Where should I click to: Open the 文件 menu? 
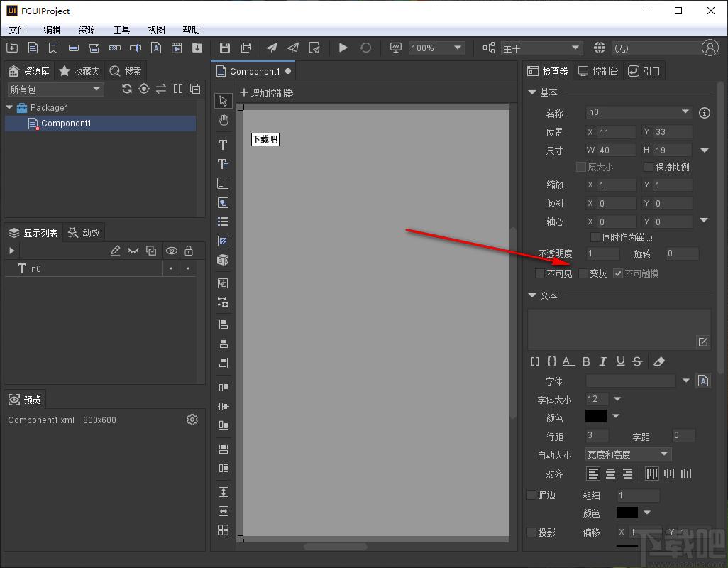pyautogui.click(x=17, y=30)
